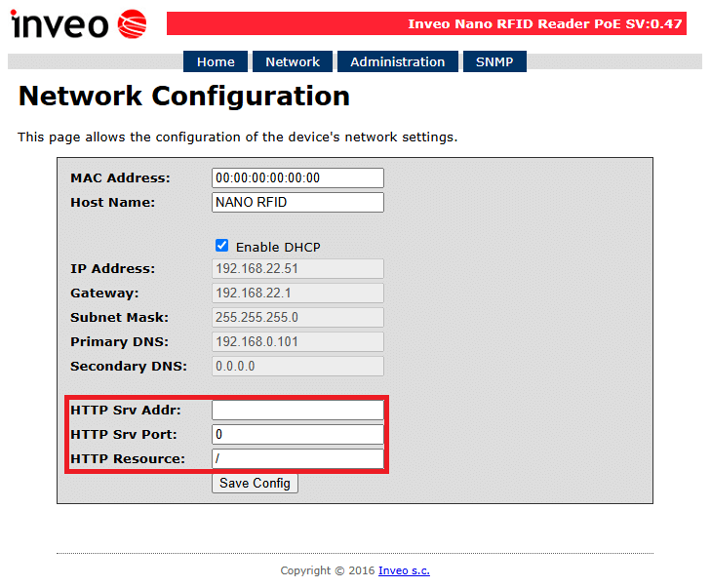Image resolution: width=711 pixels, height=588 pixels.
Task: Open the SNMP settings tab
Action: 494,61
